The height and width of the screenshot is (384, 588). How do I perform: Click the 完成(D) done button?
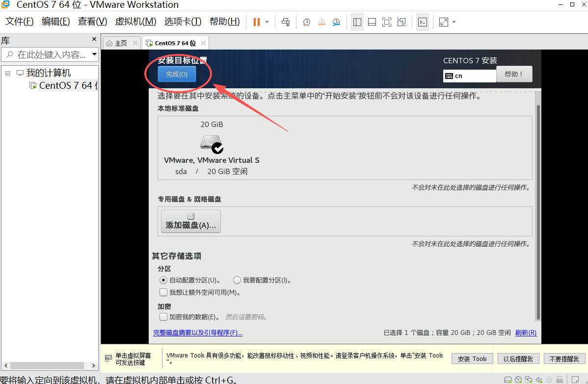pyautogui.click(x=177, y=74)
